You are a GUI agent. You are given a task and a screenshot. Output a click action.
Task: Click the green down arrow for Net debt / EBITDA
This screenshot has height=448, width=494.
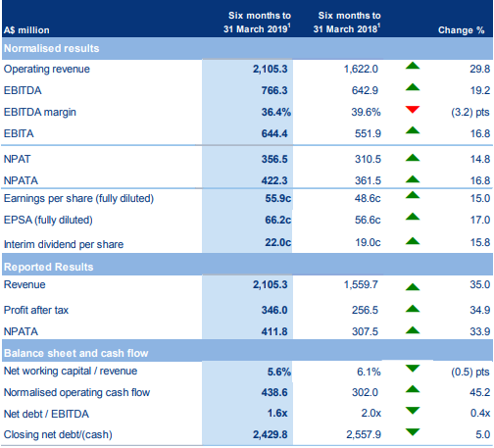coord(413,411)
